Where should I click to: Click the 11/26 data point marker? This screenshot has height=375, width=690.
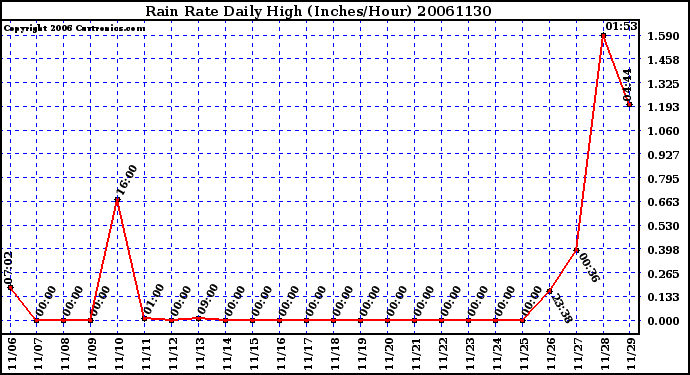pyautogui.click(x=549, y=291)
